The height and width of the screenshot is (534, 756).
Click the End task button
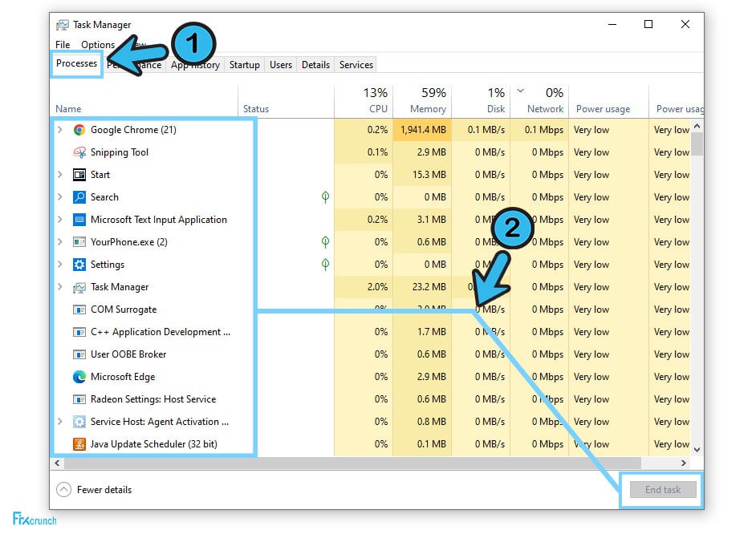coord(663,490)
